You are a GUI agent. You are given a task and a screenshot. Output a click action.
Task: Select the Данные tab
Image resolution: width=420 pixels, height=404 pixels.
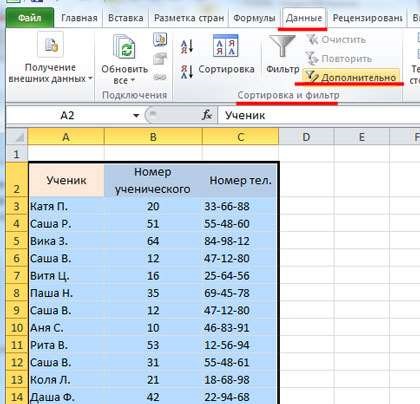point(304,18)
